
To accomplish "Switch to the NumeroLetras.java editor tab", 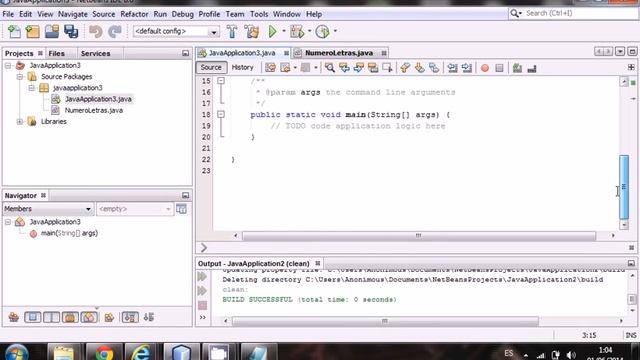I will [x=339, y=53].
